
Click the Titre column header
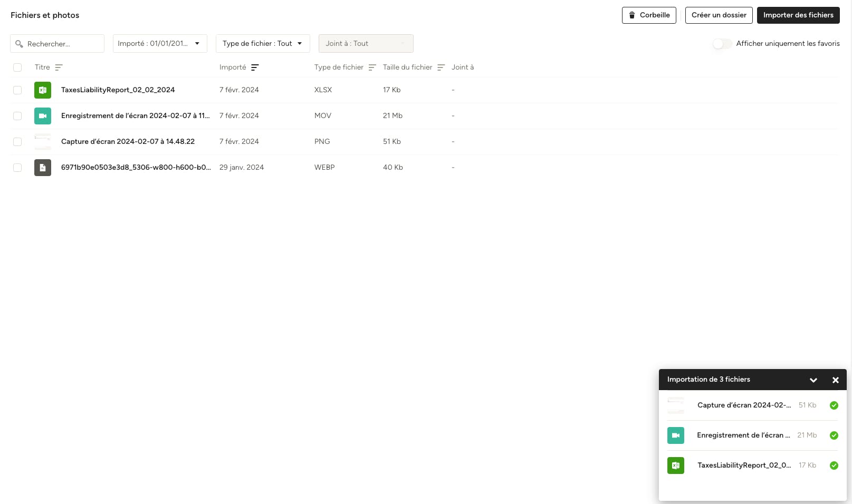click(42, 67)
